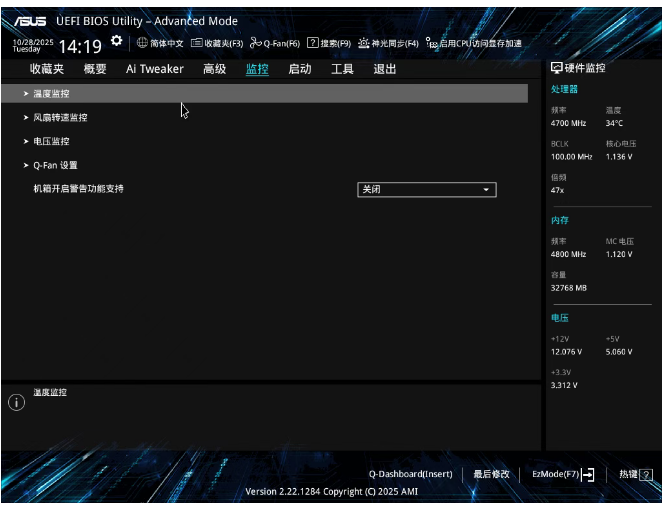This screenshot has height=511, width=665.
Task: Click the info icon in help panel
Action: tap(16, 402)
